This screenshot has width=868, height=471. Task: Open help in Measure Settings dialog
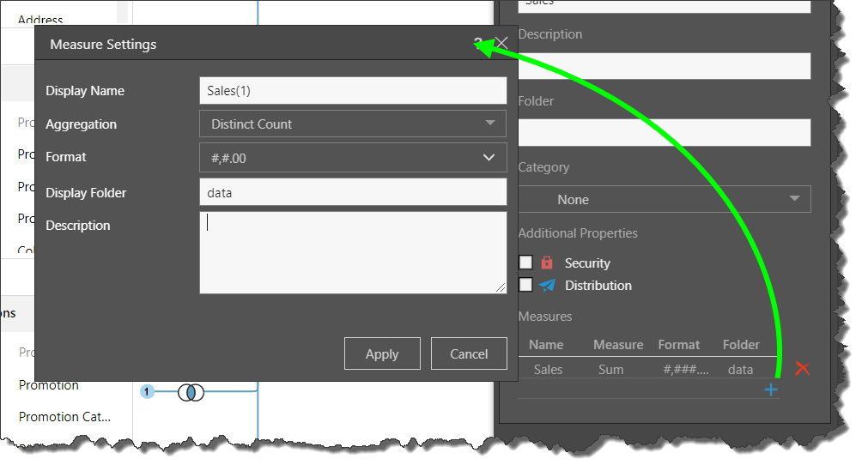pyautogui.click(x=477, y=44)
